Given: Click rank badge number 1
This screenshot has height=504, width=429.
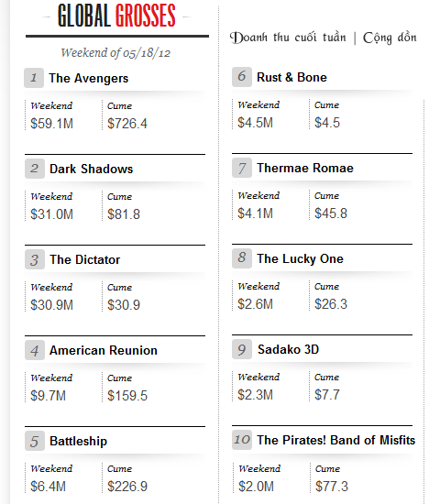Looking at the screenshot, I should [34, 78].
